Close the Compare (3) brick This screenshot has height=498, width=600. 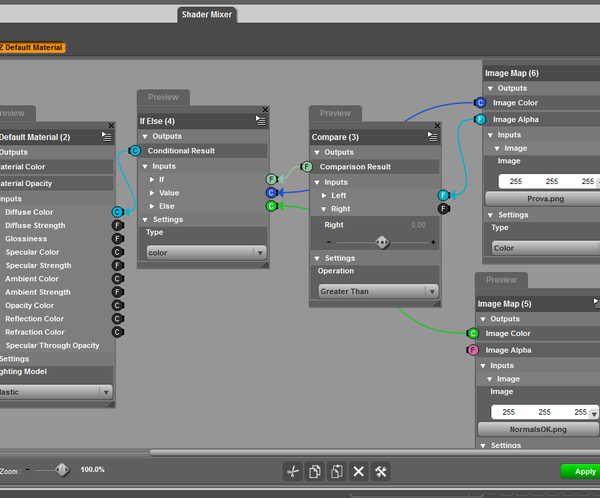point(437,126)
